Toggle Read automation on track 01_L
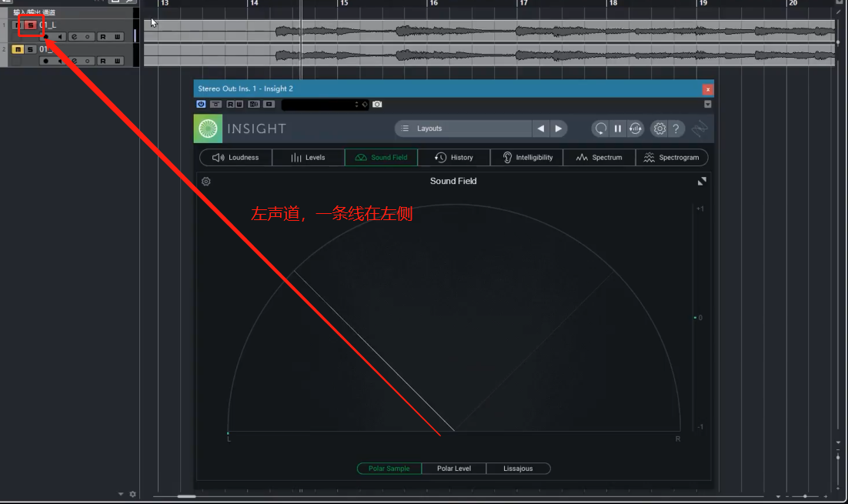The image size is (848, 504). tap(103, 37)
